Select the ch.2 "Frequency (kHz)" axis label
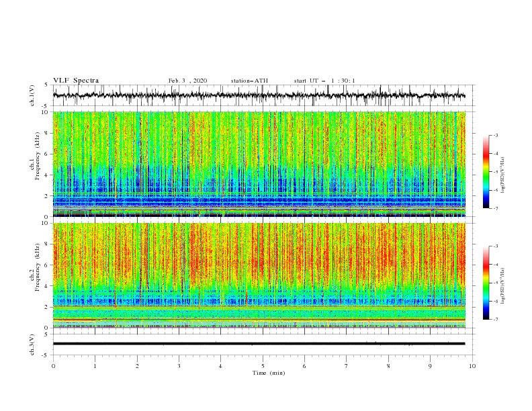 click(x=37, y=267)
